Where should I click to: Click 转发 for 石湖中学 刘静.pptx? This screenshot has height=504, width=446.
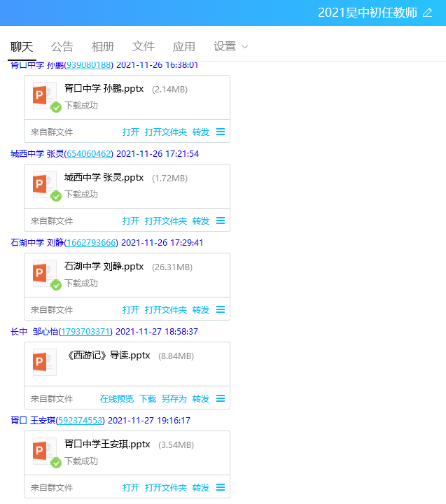coord(201,310)
